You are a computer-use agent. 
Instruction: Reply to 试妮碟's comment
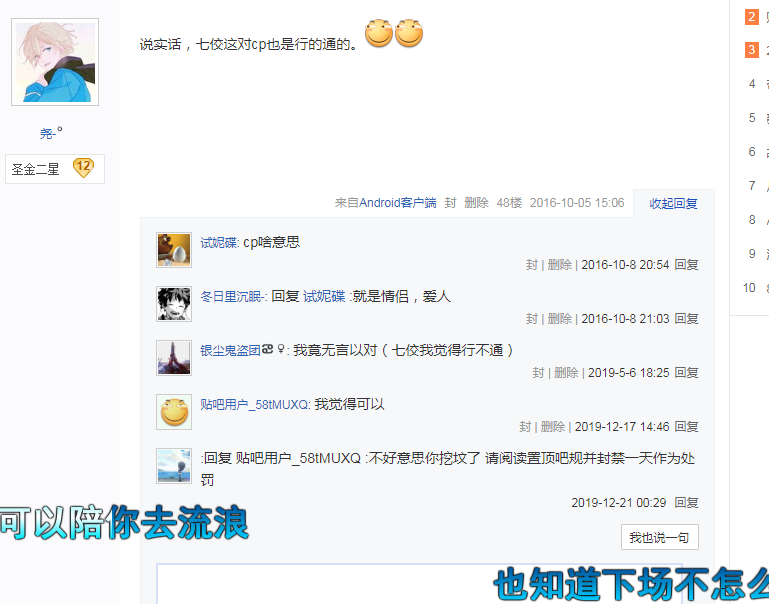click(x=686, y=265)
